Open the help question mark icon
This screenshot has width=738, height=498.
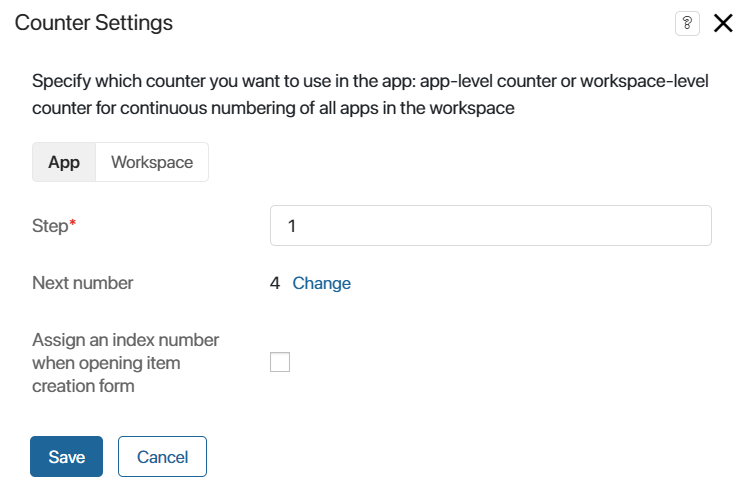[687, 23]
